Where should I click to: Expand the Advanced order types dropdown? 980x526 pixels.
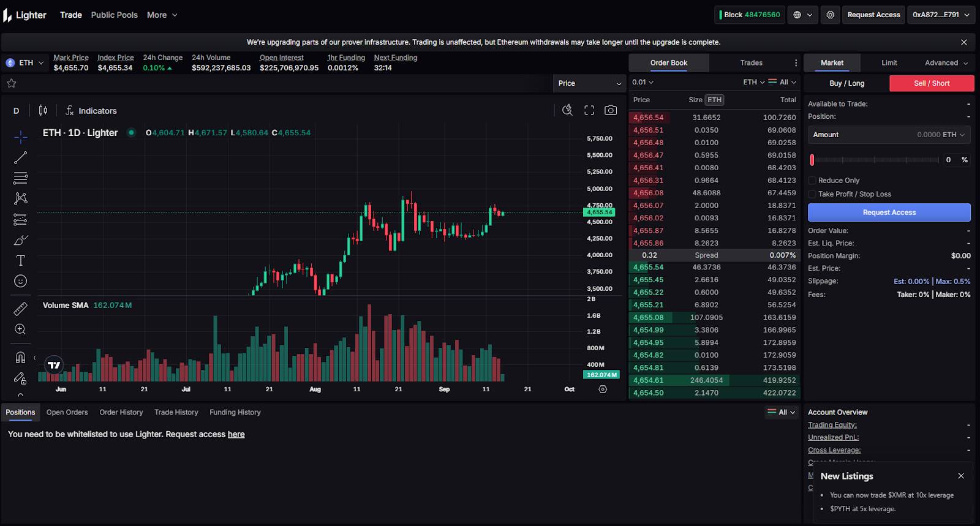click(x=946, y=63)
